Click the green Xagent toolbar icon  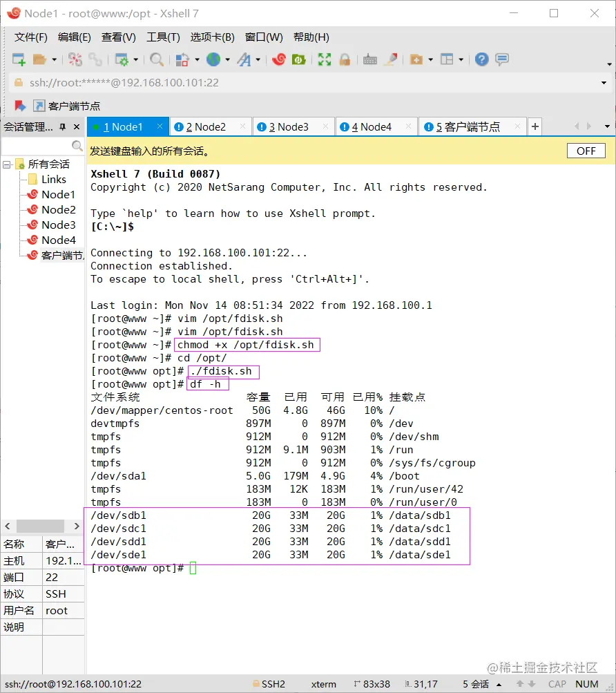click(299, 59)
